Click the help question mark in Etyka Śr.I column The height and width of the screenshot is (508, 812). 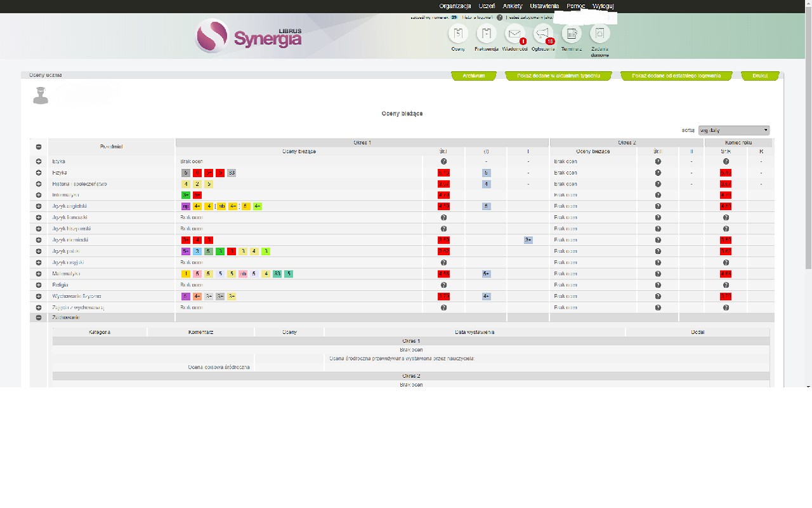[x=443, y=162]
